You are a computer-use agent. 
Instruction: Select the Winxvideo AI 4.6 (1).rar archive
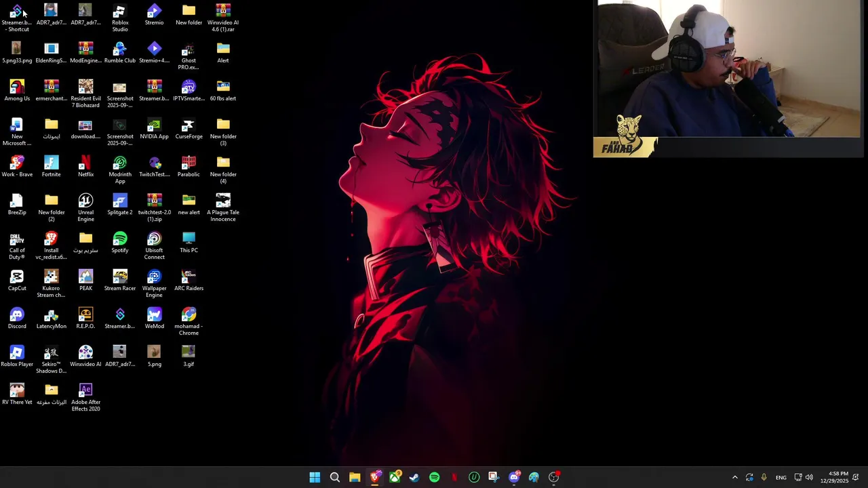pyautogui.click(x=223, y=18)
